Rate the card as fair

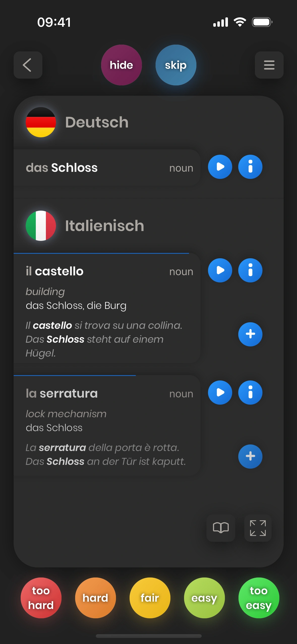[x=150, y=598]
